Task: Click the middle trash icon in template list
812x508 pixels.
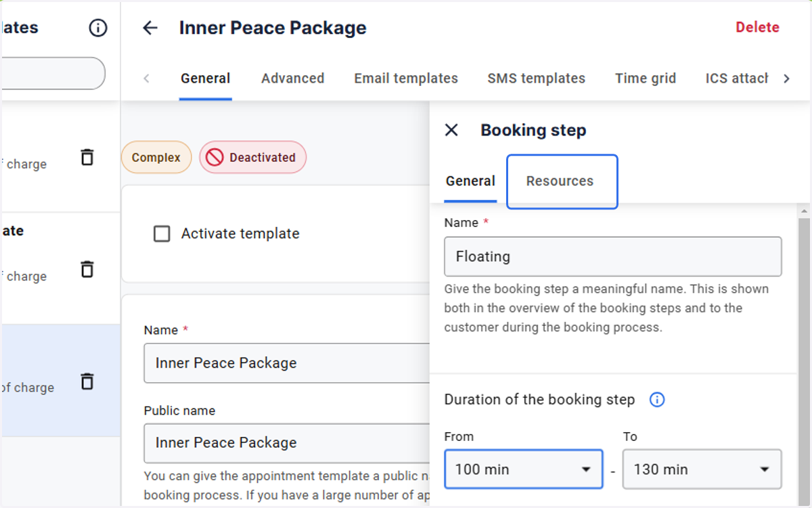Action: (x=87, y=269)
